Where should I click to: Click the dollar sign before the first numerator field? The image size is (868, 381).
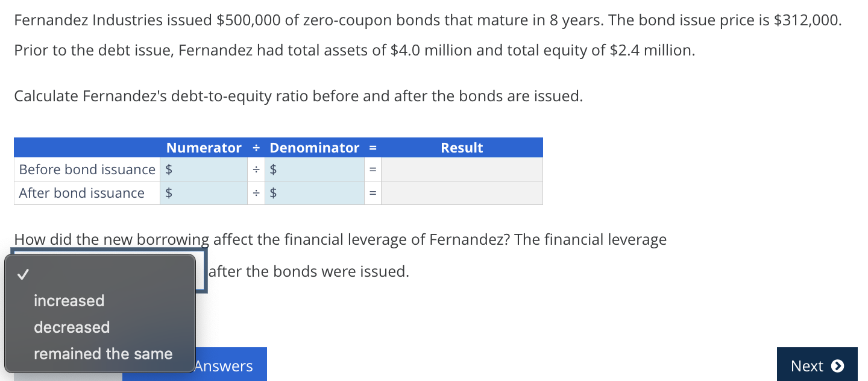pyautogui.click(x=169, y=169)
